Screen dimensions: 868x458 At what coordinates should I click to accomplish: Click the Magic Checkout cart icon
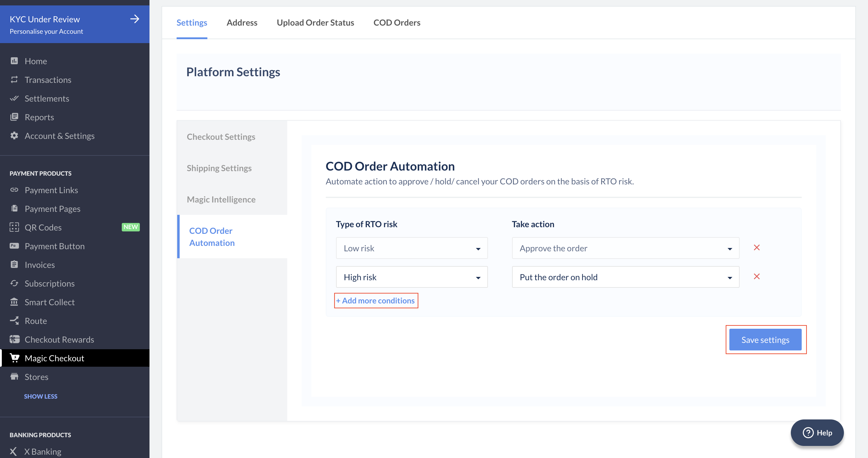click(x=14, y=358)
